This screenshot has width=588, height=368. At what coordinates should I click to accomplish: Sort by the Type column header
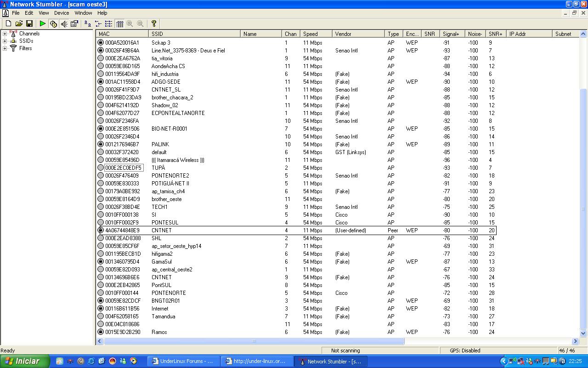click(394, 34)
